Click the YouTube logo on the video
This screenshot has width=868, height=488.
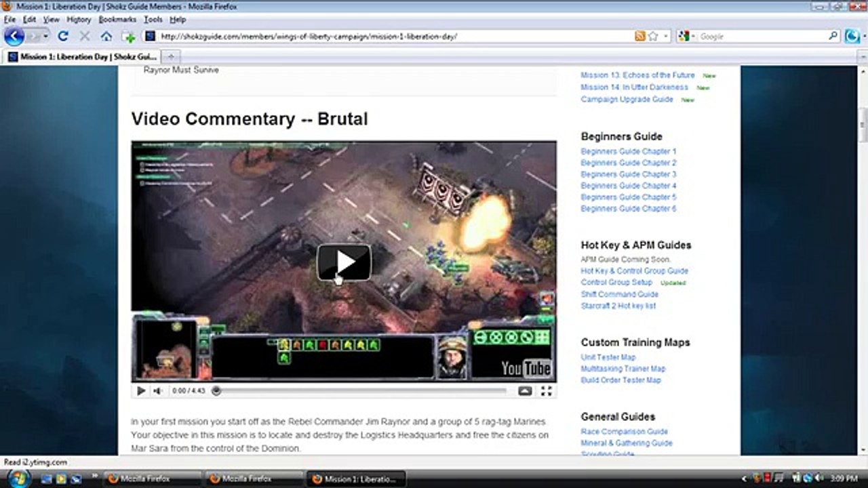(526, 368)
